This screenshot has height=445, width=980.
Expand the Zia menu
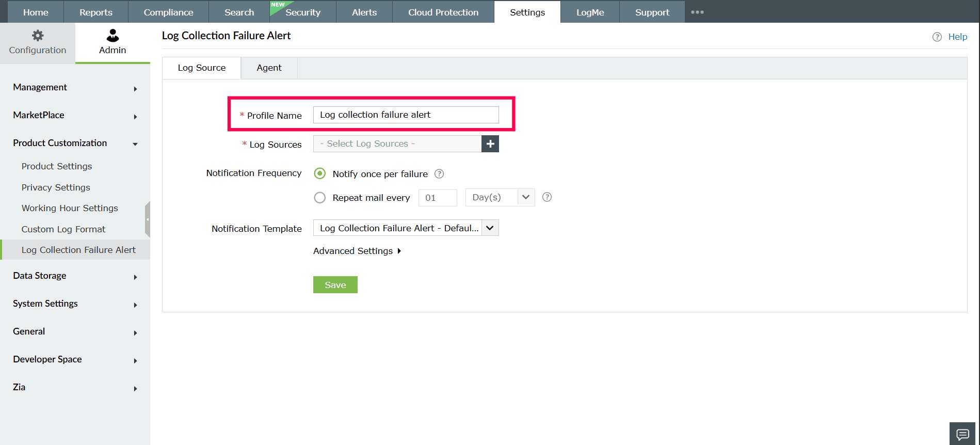[x=75, y=388]
